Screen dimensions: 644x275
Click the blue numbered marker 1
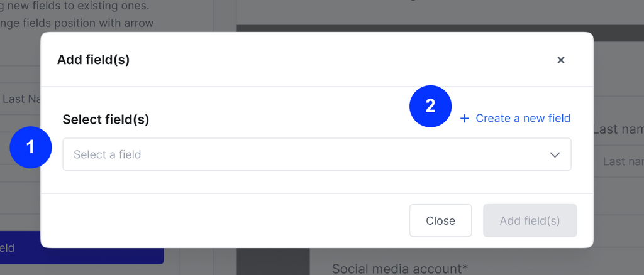click(31, 148)
